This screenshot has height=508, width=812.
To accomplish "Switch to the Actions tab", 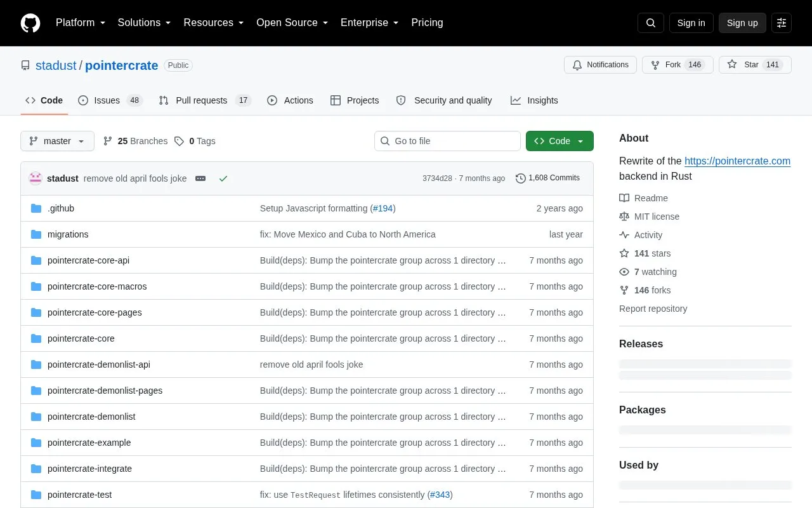I will pos(290,100).
